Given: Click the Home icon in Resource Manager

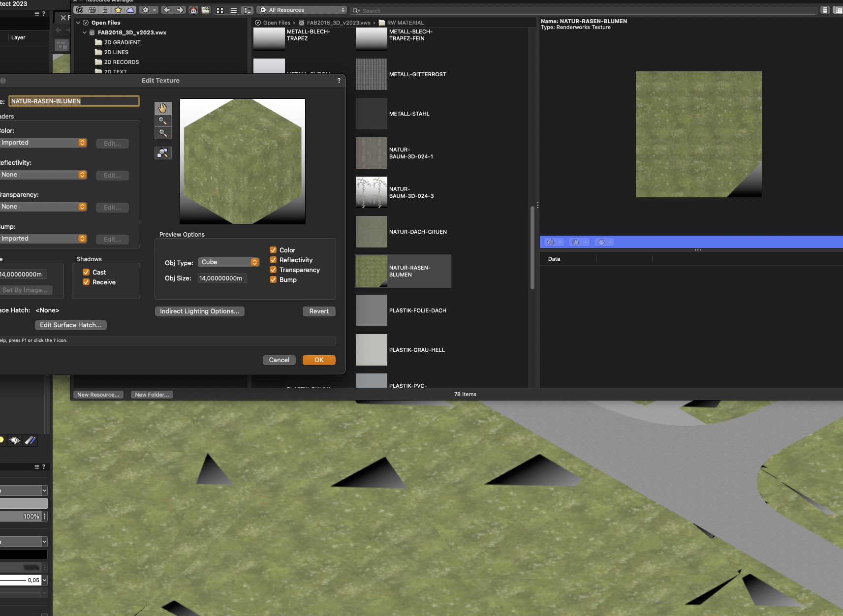Looking at the screenshot, I should pyautogui.click(x=193, y=10).
